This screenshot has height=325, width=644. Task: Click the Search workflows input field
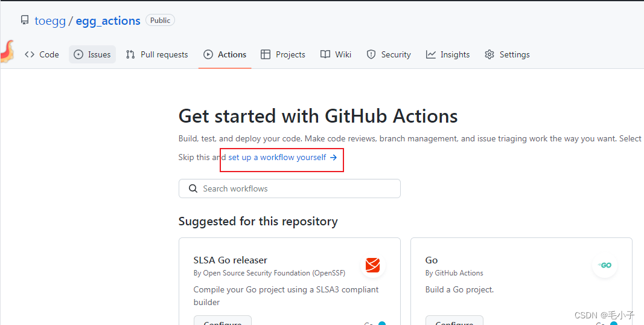coord(290,188)
